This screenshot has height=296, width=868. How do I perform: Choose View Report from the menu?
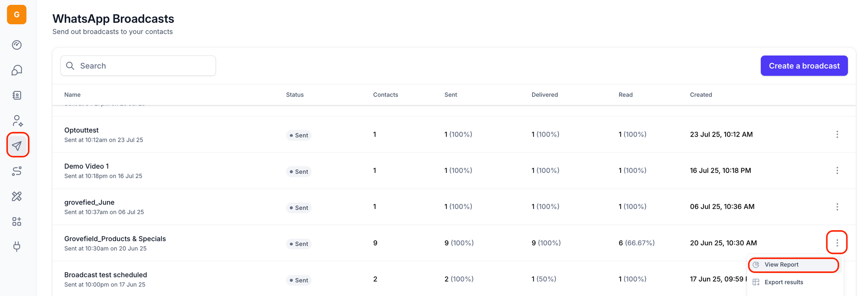(x=781, y=265)
